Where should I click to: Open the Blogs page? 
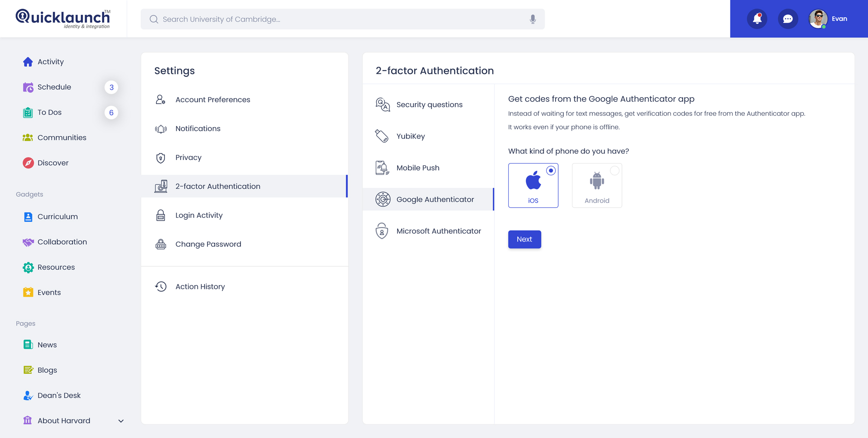pos(47,370)
